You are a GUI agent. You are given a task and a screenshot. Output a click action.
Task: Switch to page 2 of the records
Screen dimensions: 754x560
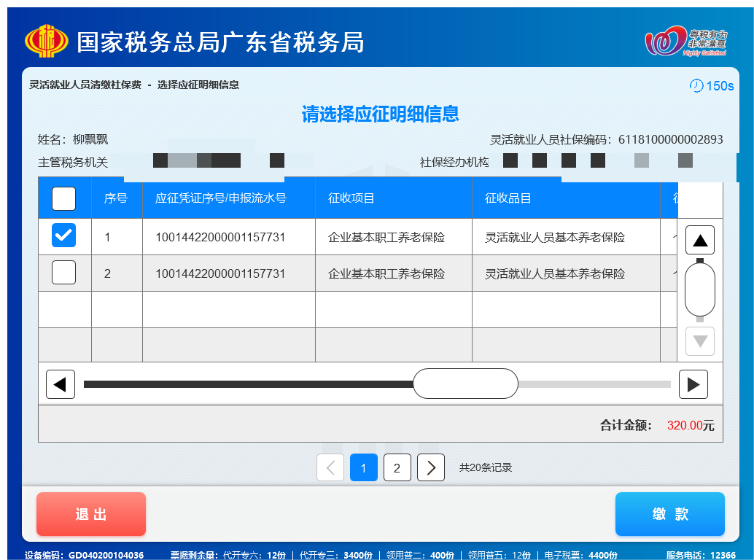[397, 467]
